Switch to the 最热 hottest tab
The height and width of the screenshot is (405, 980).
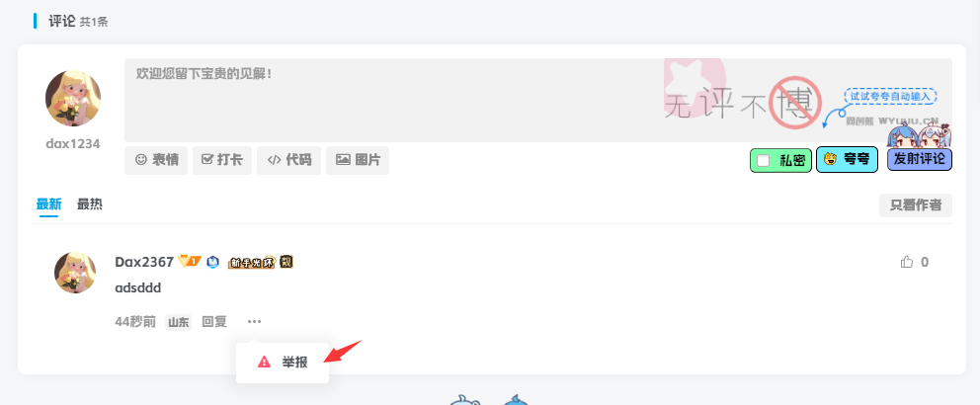89,204
